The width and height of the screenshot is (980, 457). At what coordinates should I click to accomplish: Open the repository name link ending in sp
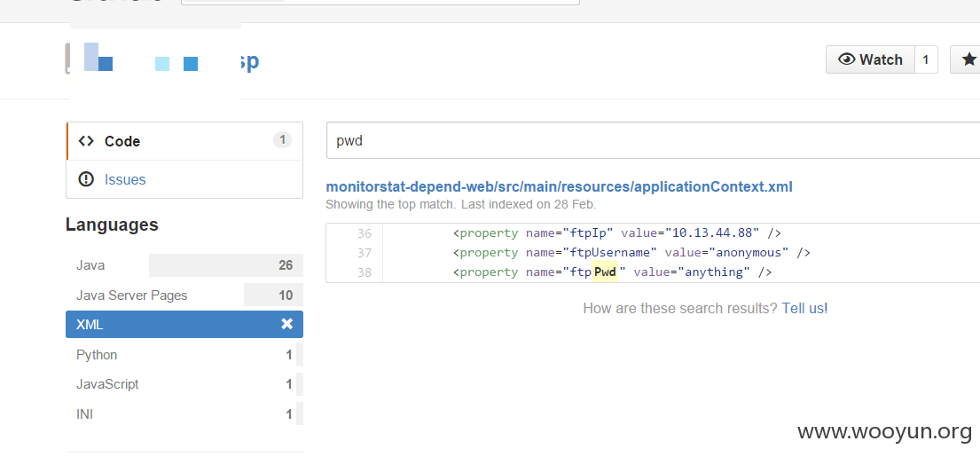click(248, 61)
